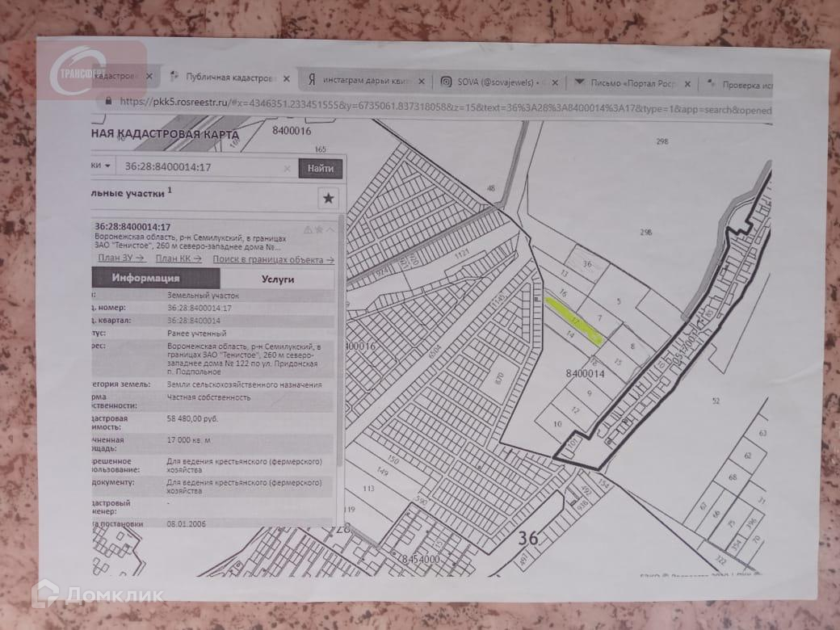Screen dimensions: 840x630
Task: Click the cadastral number search input
Action: pos(206,167)
